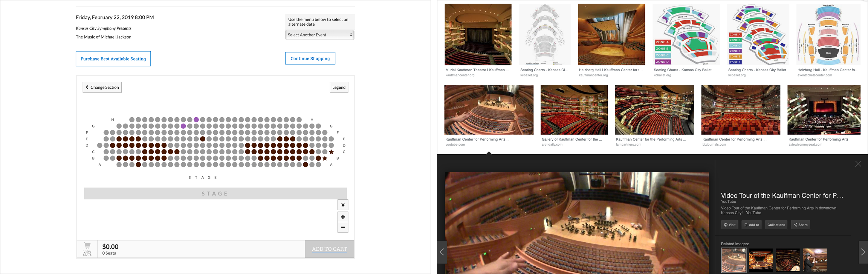This screenshot has height=274, width=868.
Task: Reset seat map view with target icon
Action: pos(343,205)
